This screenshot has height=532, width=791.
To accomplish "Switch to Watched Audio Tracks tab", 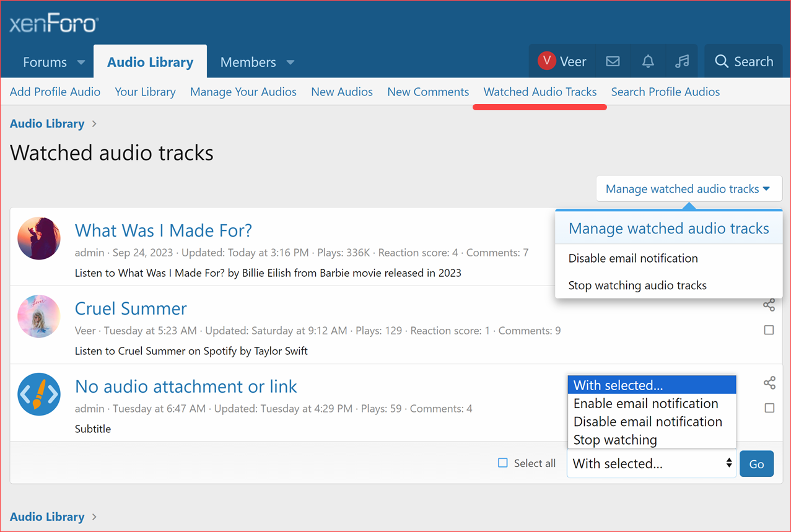I will click(x=540, y=92).
